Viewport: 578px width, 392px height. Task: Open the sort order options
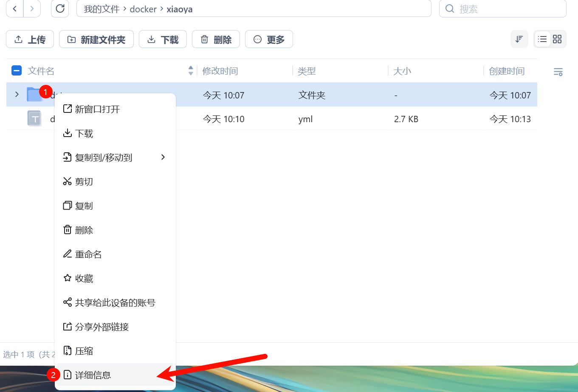pyautogui.click(x=519, y=39)
